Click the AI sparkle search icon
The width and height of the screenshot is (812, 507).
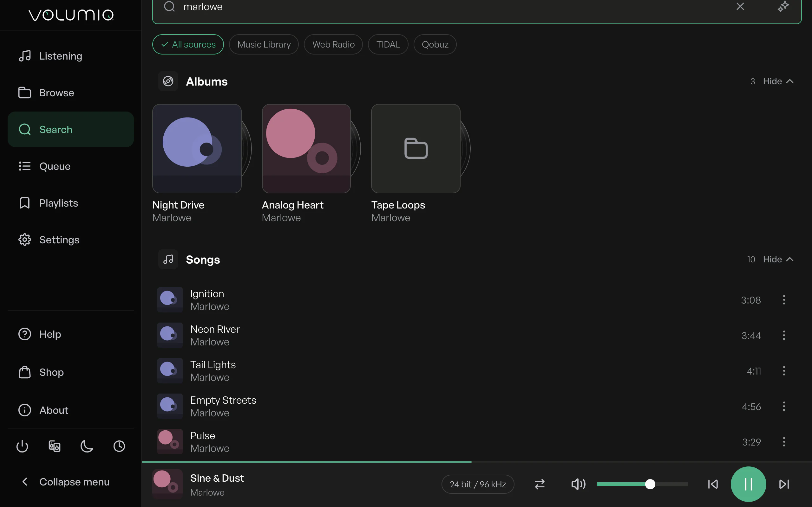pos(783,6)
